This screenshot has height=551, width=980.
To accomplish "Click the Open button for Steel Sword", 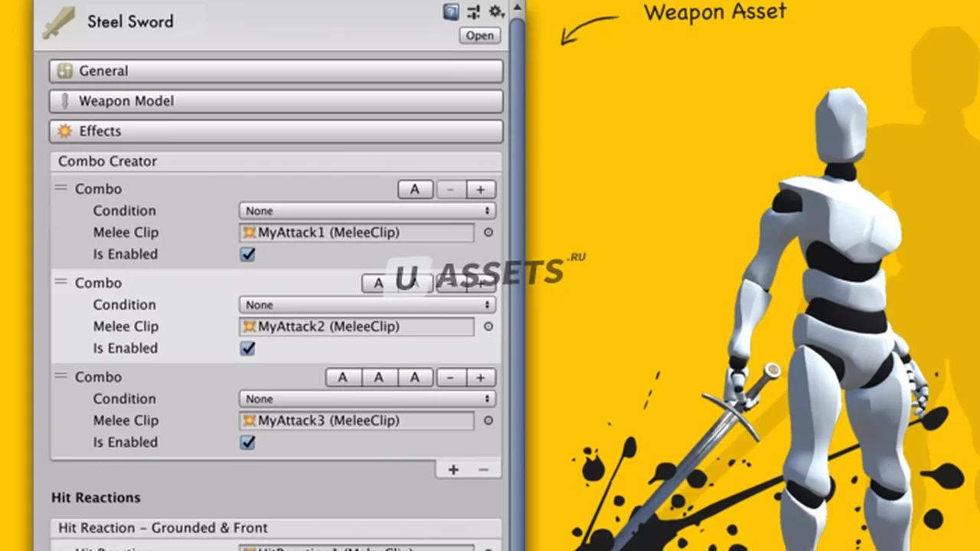I will coord(480,36).
